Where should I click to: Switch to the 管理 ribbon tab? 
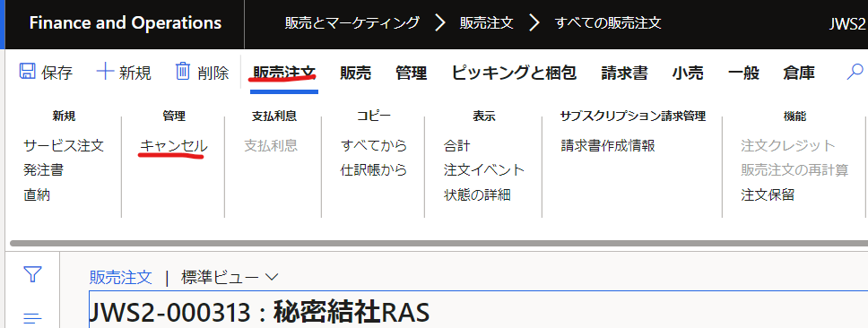[412, 73]
